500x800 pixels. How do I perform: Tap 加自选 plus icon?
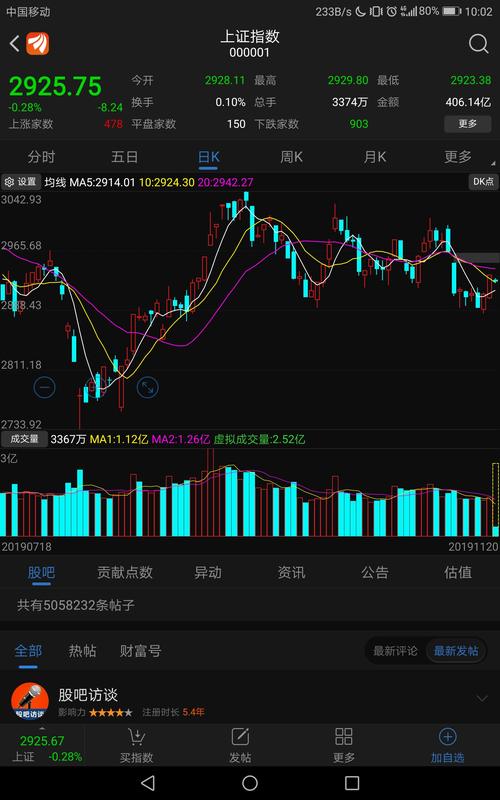click(447, 737)
